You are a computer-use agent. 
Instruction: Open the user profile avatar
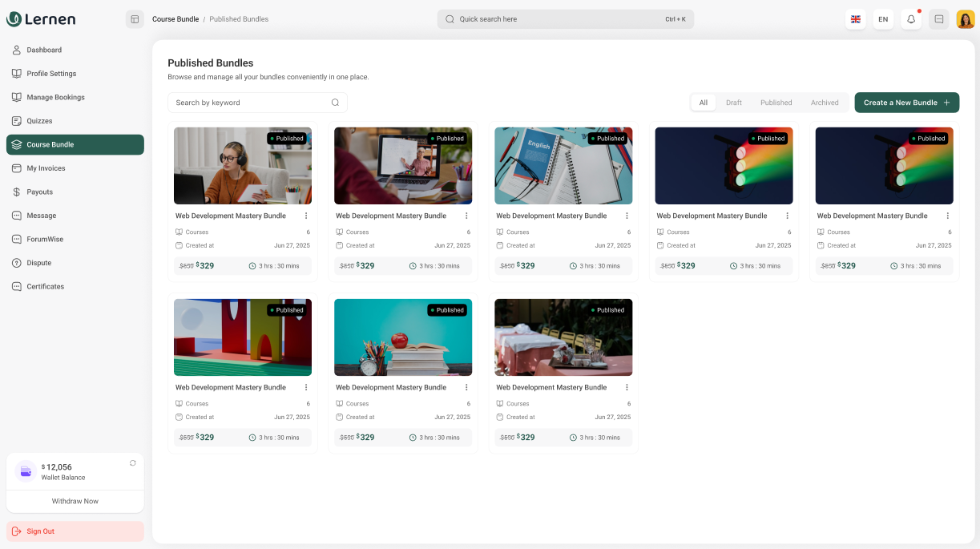tap(966, 19)
